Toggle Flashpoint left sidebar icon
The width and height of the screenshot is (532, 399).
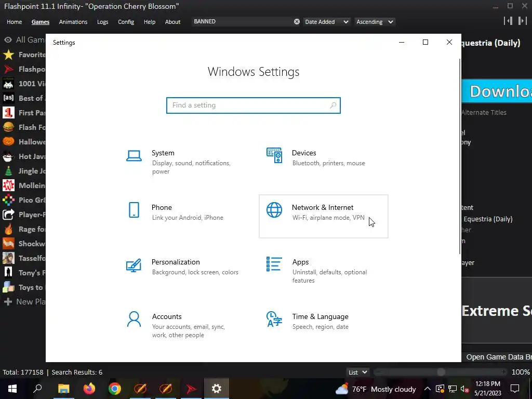click(x=508, y=21)
